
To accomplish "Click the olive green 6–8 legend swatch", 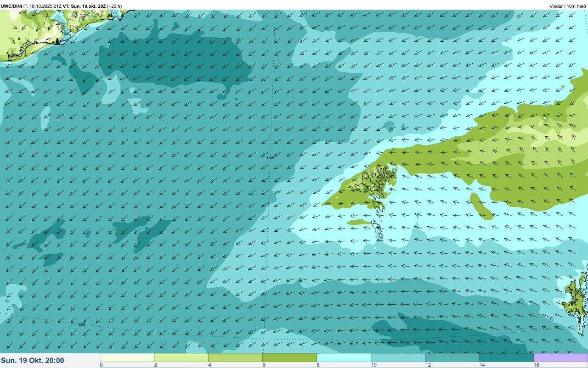I will pyautogui.click(x=290, y=357).
